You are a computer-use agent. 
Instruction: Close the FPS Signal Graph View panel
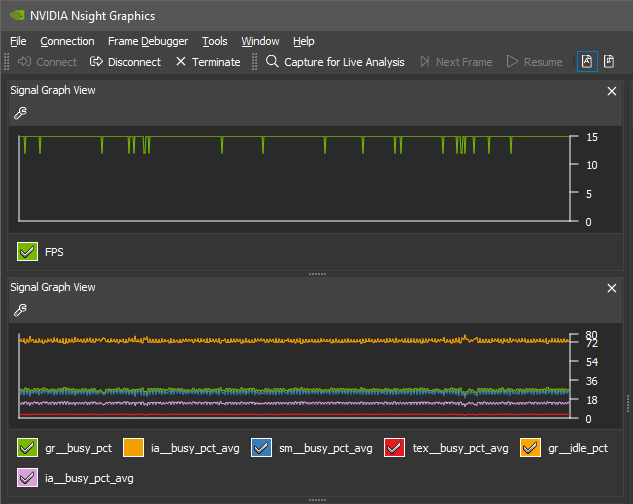[612, 91]
